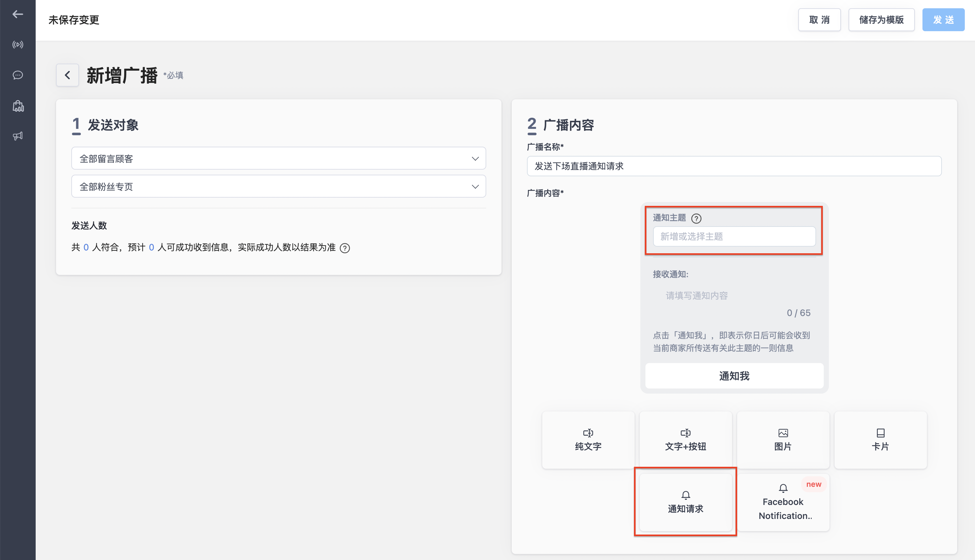Click the 通知我 button
975x560 pixels.
[x=734, y=376]
